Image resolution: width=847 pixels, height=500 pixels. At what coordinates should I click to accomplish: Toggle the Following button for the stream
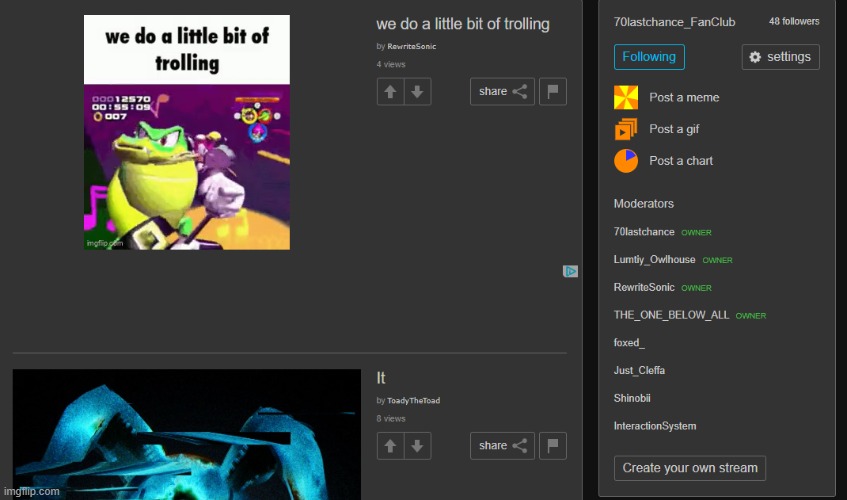point(649,57)
